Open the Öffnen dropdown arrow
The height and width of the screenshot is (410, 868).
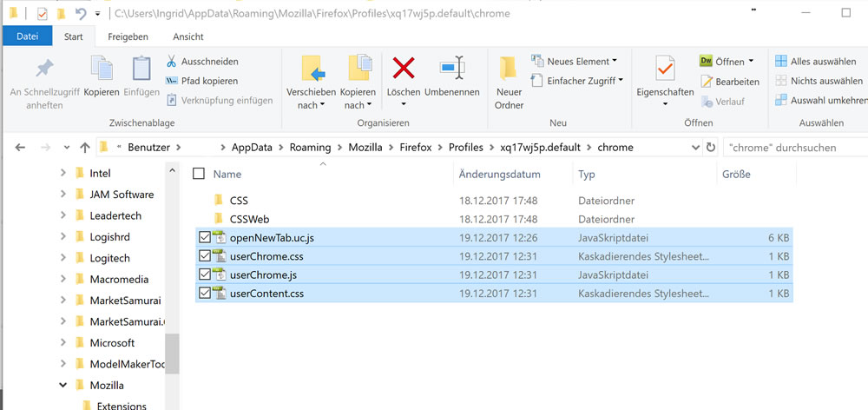[751, 61]
